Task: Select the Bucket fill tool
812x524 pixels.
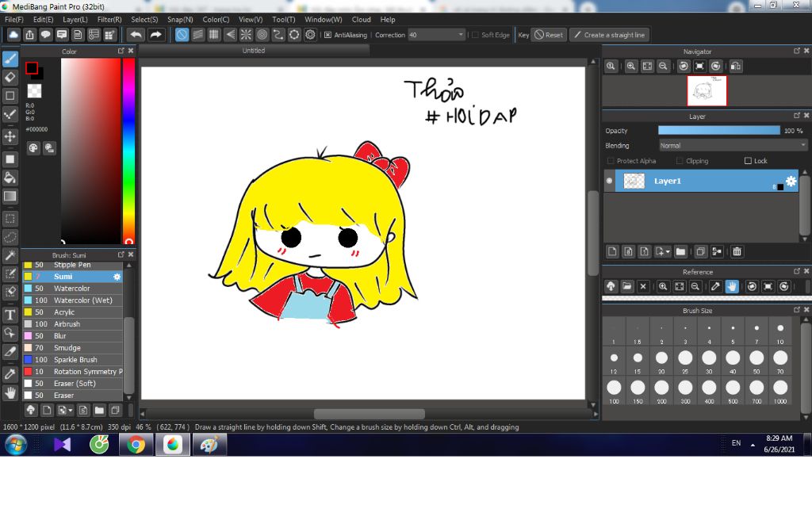Action: [x=10, y=178]
